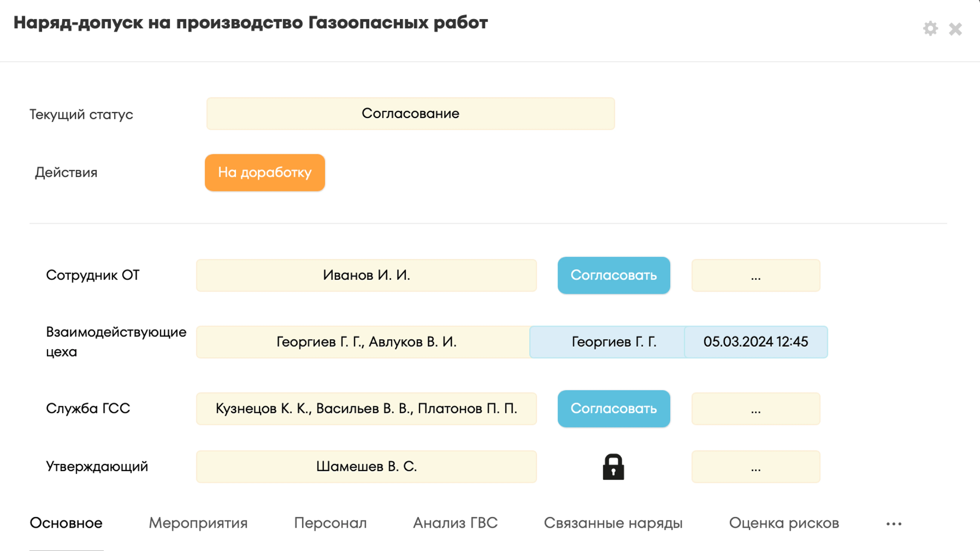Click the 05.03.2024 12:45 date field
Image resolution: width=980 pixels, height=551 pixels.
(x=756, y=342)
